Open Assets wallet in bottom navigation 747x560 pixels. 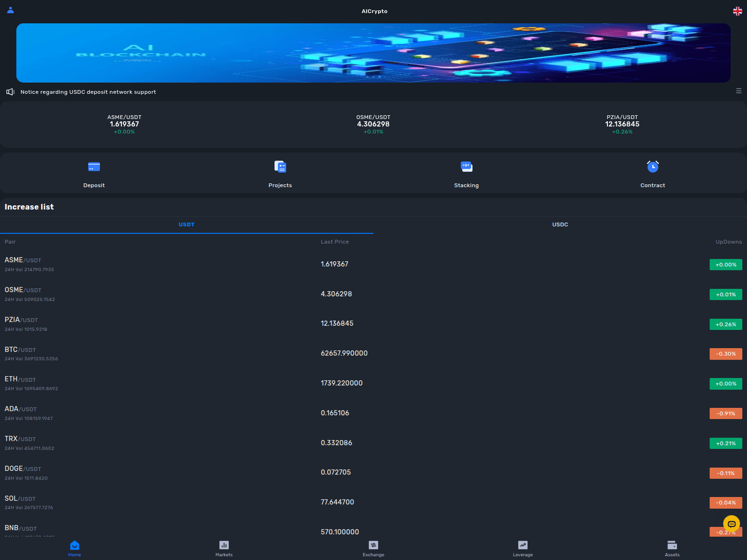[672, 548]
